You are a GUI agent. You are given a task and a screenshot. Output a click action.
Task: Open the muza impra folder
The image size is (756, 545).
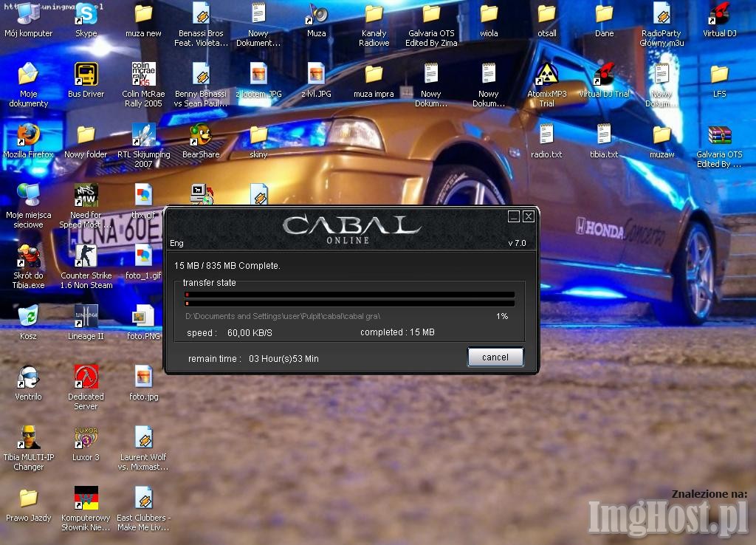tap(374, 75)
